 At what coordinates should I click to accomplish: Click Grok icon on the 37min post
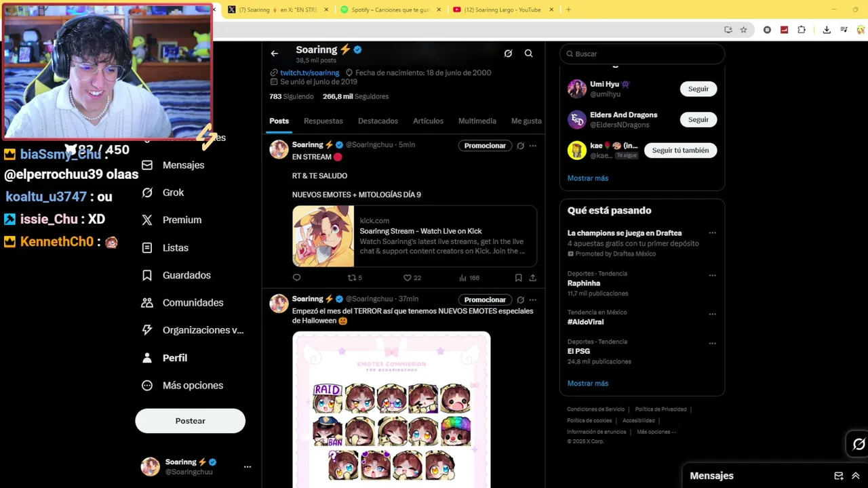(521, 300)
